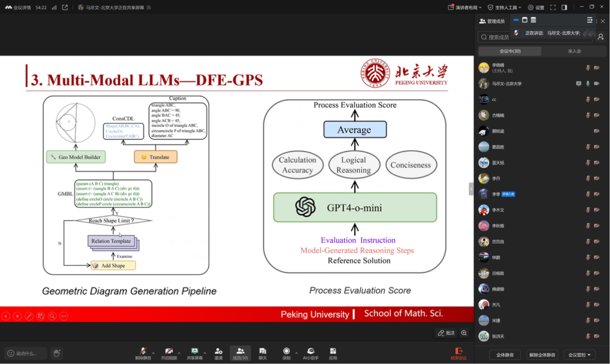Focus the 说点什么 message field
The image size is (610, 364).
coord(25,353)
